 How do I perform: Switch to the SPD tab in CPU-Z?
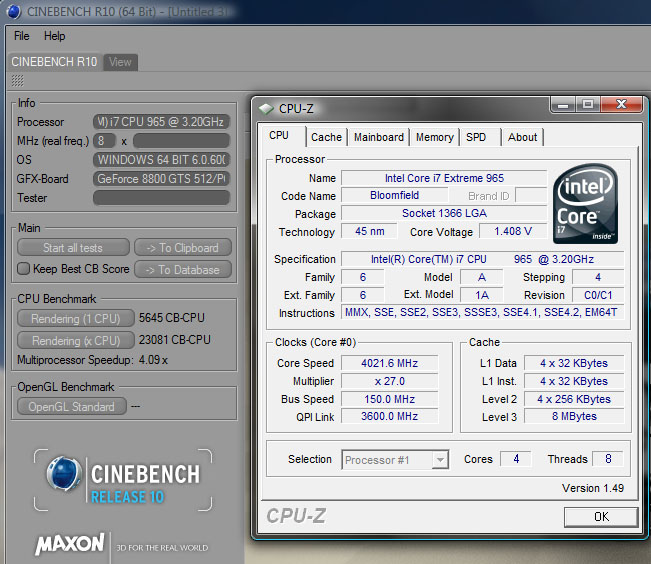coord(476,137)
